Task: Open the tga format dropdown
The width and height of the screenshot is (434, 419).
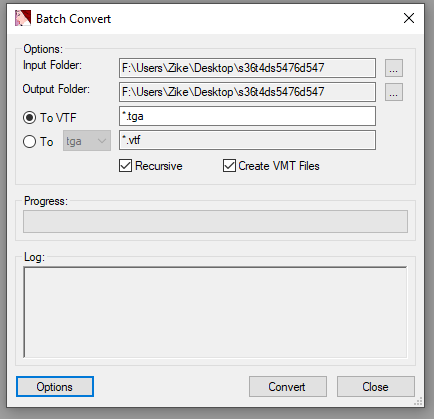Action: (x=87, y=141)
